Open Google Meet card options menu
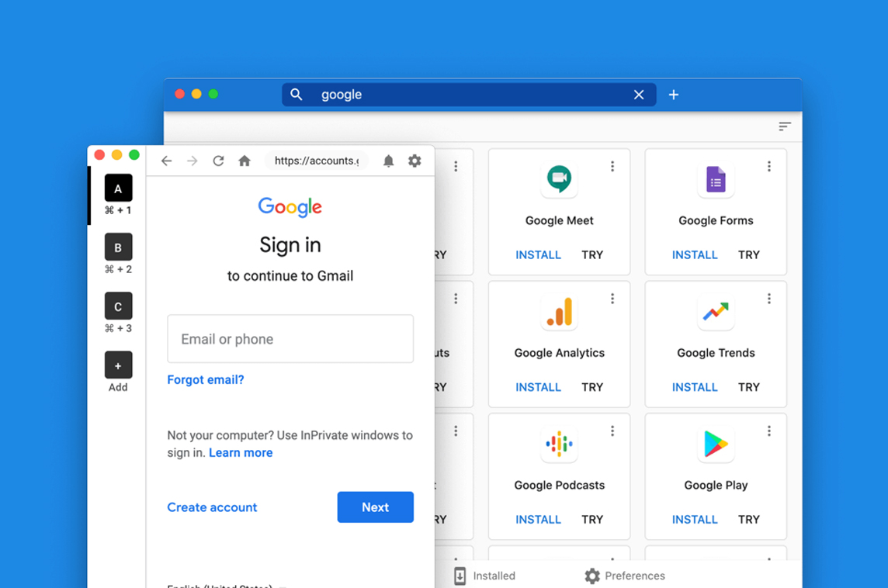This screenshot has width=888, height=588. coord(612,166)
